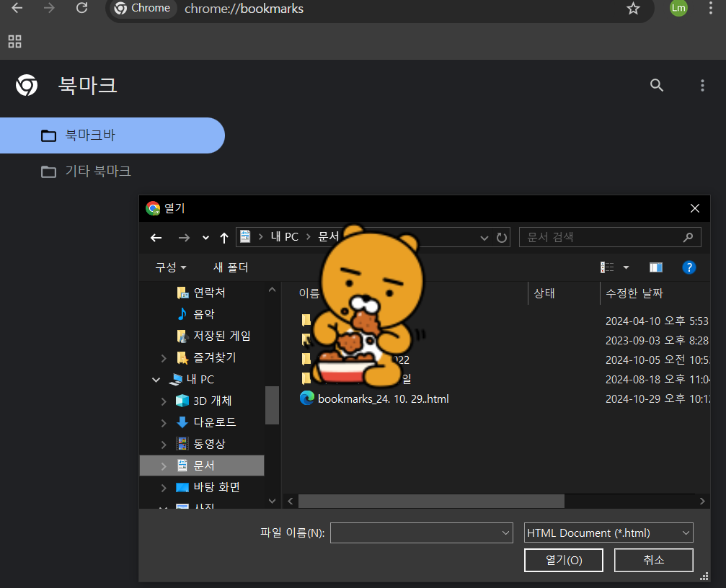
Task: Select the bookmarks_24. 10. 29..html file
Action: (x=384, y=398)
